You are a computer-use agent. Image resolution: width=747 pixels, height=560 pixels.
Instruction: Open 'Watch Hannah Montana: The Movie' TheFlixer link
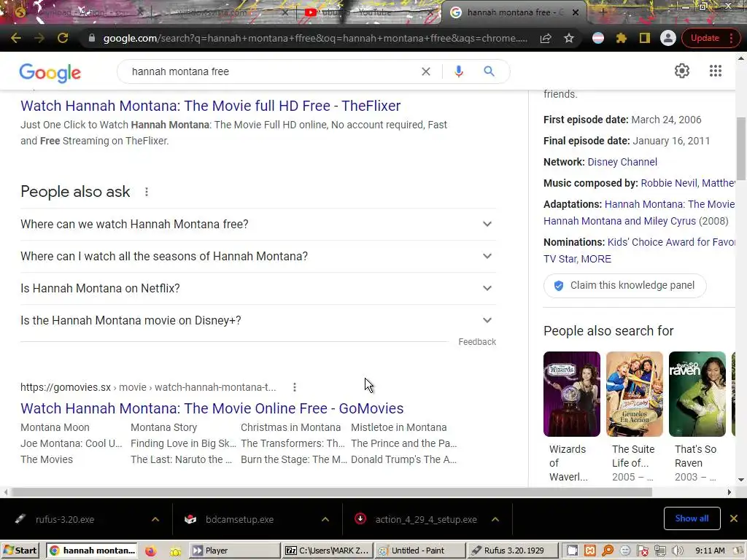click(x=211, y=106)
